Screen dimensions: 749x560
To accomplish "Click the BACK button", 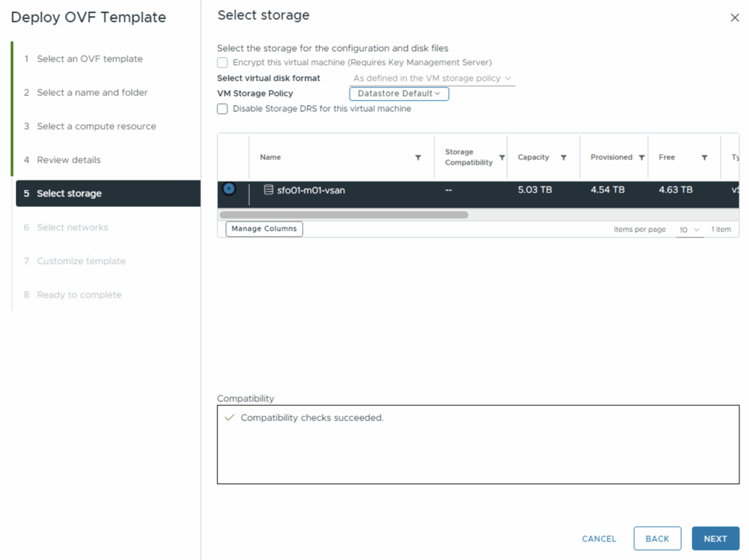I will (x=657, y=539).
